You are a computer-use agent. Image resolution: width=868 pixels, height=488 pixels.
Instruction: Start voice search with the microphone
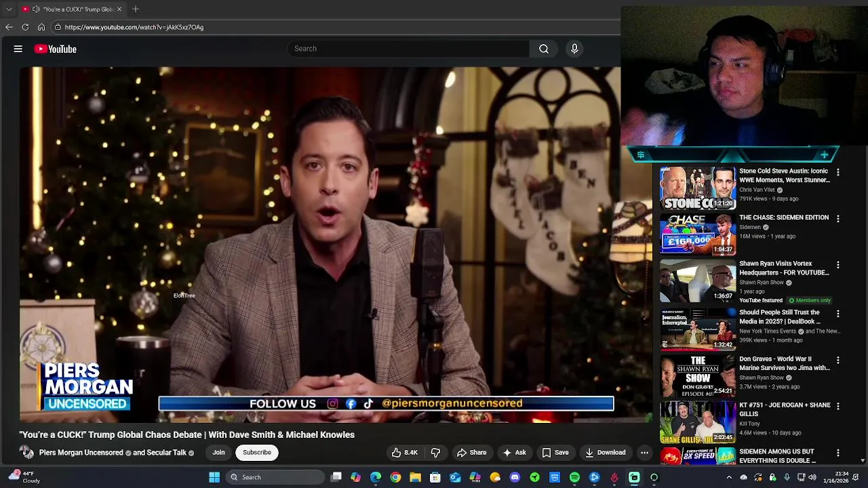click(574, 49)
